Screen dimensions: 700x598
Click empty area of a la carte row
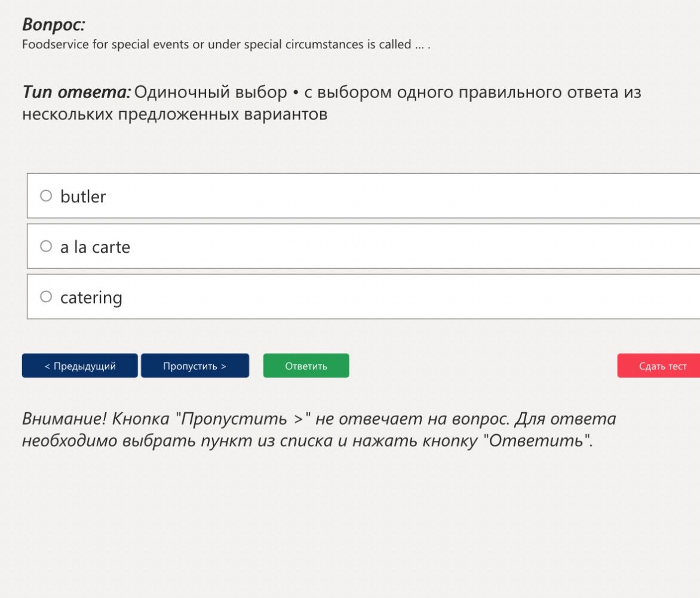402,246
